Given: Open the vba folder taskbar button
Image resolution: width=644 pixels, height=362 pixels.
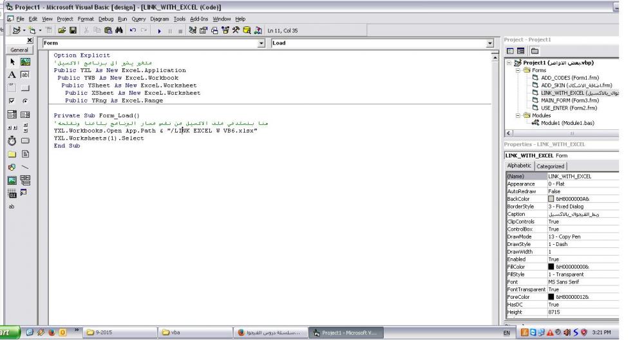Looking at the screenshot, I should (x=196, y=332).
